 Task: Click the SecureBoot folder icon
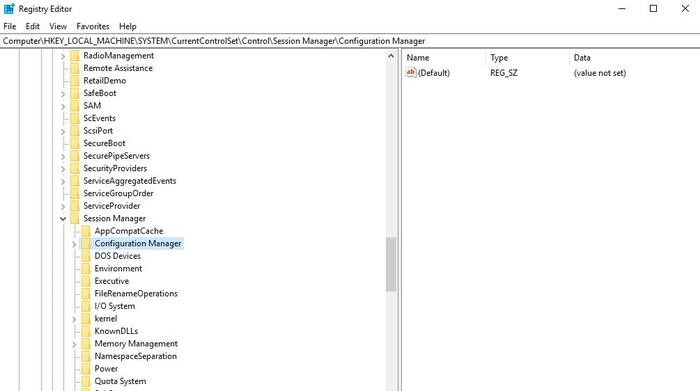[x=75, y=143]
